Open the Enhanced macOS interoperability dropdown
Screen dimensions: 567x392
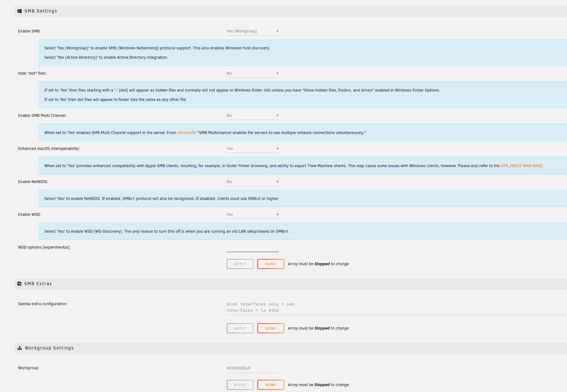coord(252,148)
